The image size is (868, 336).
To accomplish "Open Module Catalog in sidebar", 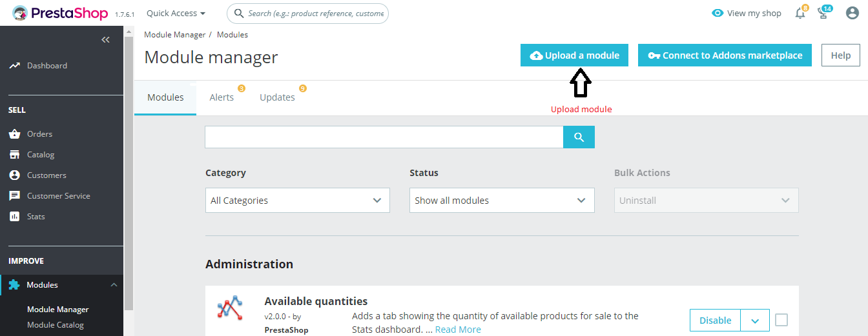I will (x=56, y=325).
